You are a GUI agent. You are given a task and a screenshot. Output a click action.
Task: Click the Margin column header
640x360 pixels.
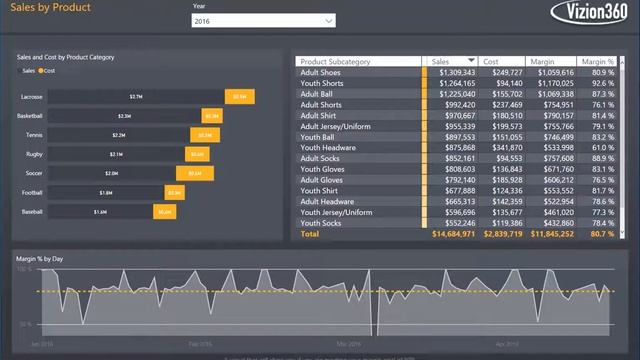tap(551, 61)
